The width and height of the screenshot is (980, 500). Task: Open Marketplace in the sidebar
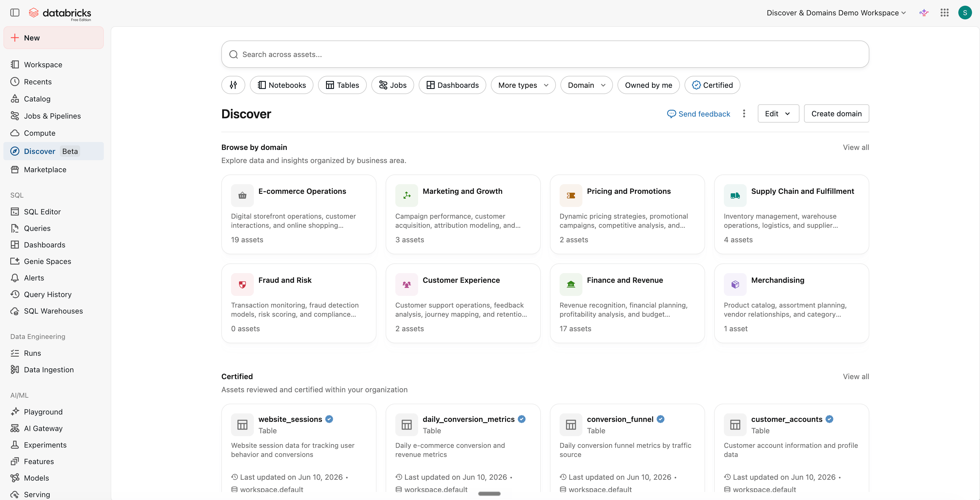[54, 170]
